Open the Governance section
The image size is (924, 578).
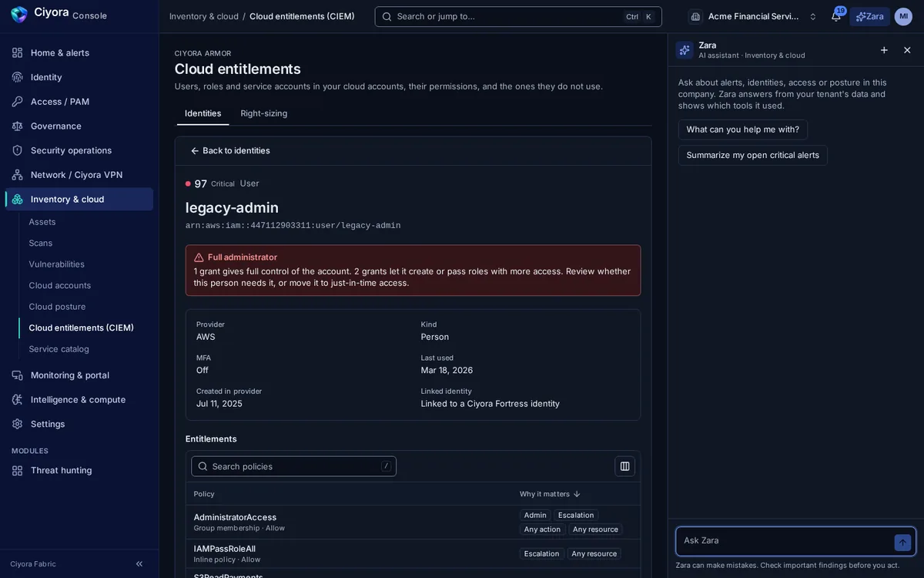pyautogui.click(x=79, y=126)
